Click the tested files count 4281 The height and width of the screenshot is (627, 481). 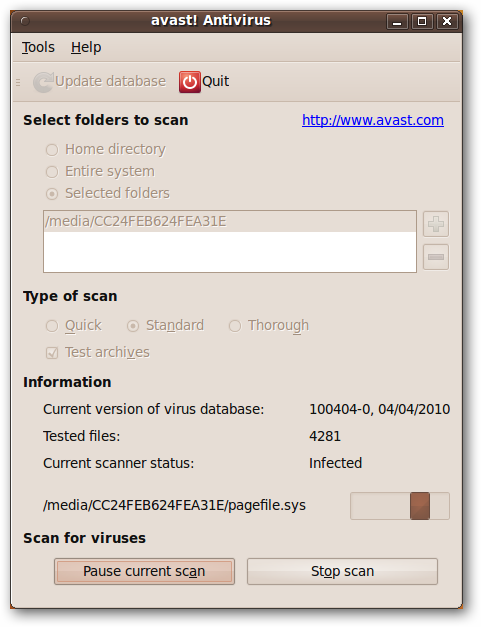325,436
